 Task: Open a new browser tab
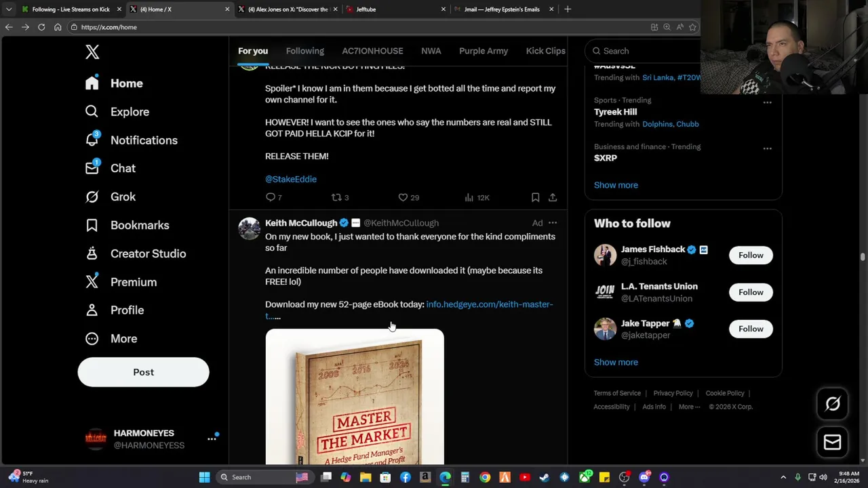point(568,9)
